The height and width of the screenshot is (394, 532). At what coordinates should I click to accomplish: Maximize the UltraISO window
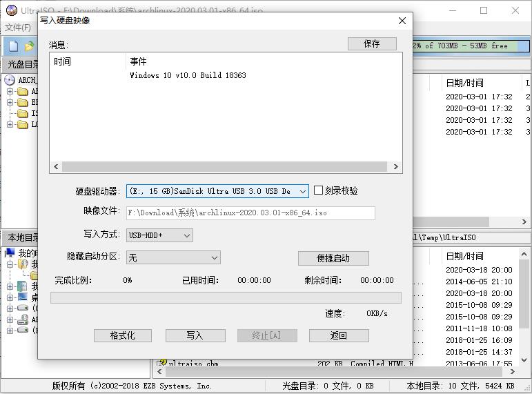[484, 10]
